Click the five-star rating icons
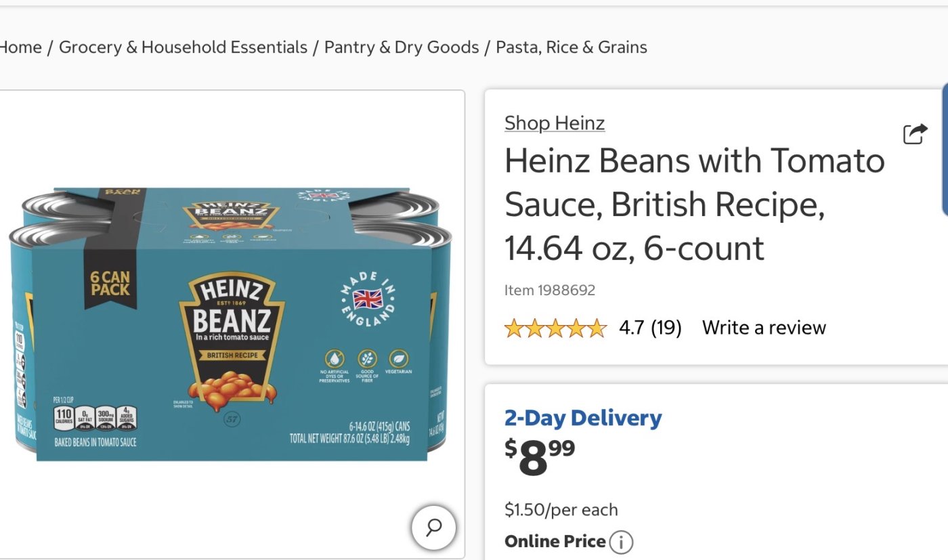The height and width of the screenshot is (560, 948). click(555, 328)
